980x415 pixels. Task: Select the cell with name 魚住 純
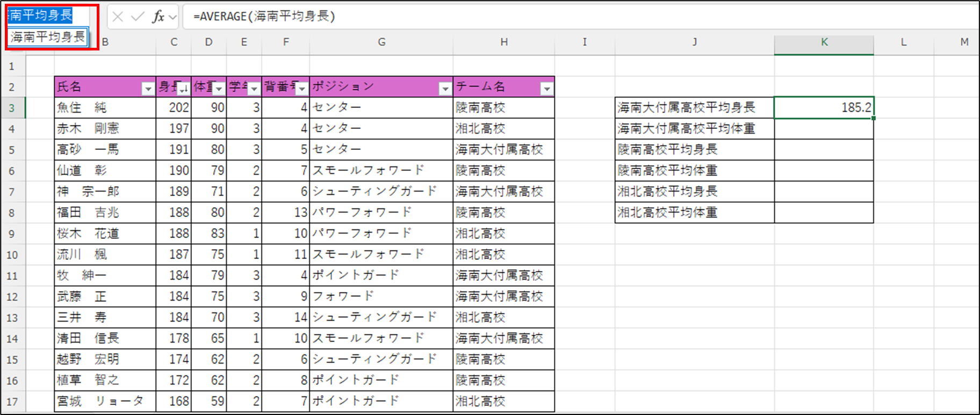(105, 107)
